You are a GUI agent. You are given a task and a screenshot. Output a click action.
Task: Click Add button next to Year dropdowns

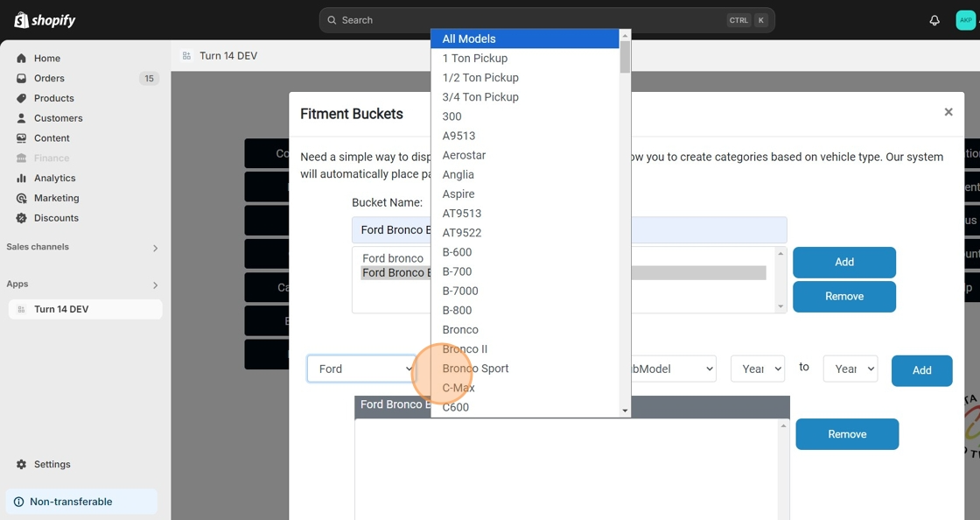tap(921, 370)
